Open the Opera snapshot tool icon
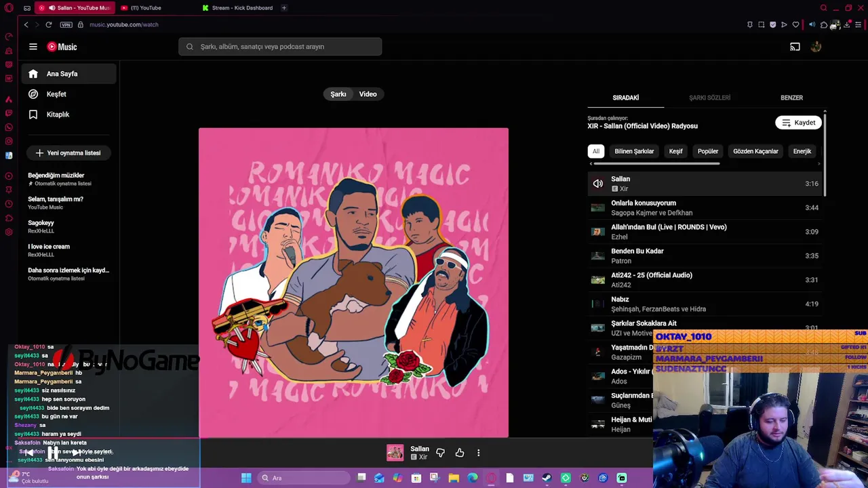 coord(761,24)
